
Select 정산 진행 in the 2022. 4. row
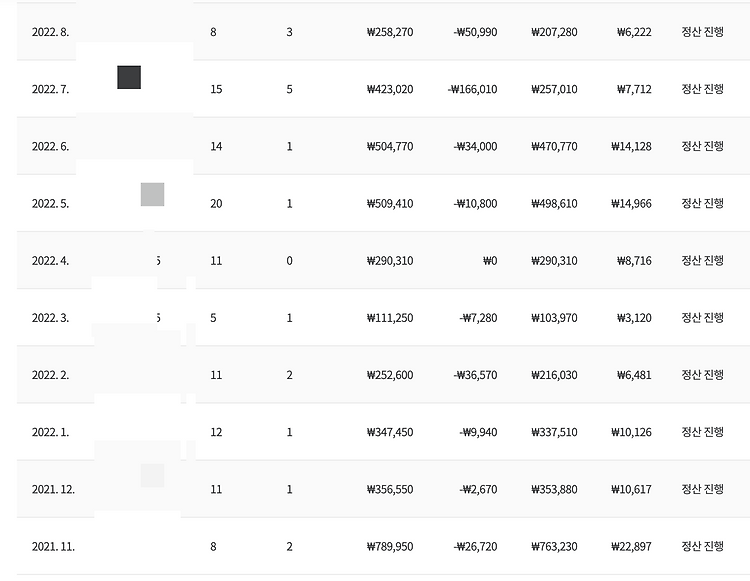pos(702,261)
